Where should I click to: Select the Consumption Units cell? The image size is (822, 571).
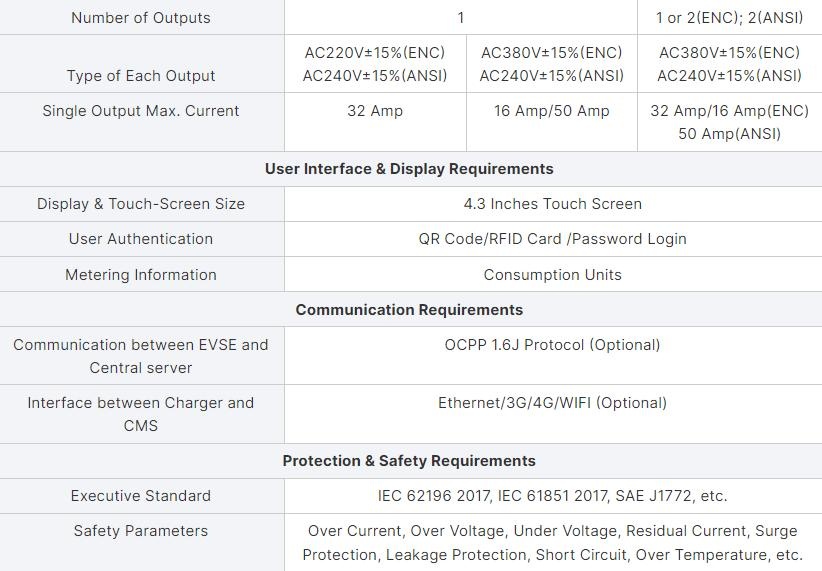pyautogui.click(x=553, y=275)
